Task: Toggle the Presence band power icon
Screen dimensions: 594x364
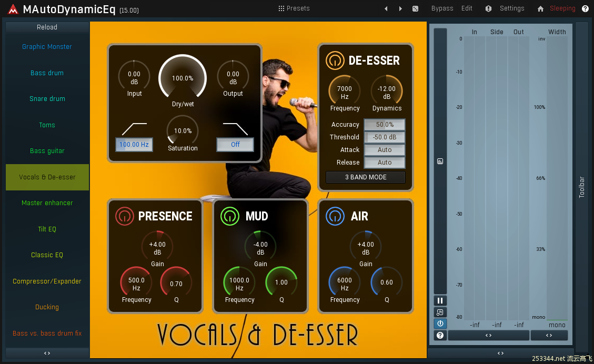Action: [x=125, y=216]
